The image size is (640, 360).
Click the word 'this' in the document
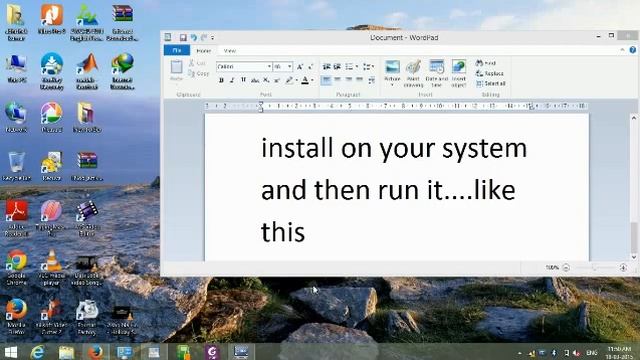[283, 232]
